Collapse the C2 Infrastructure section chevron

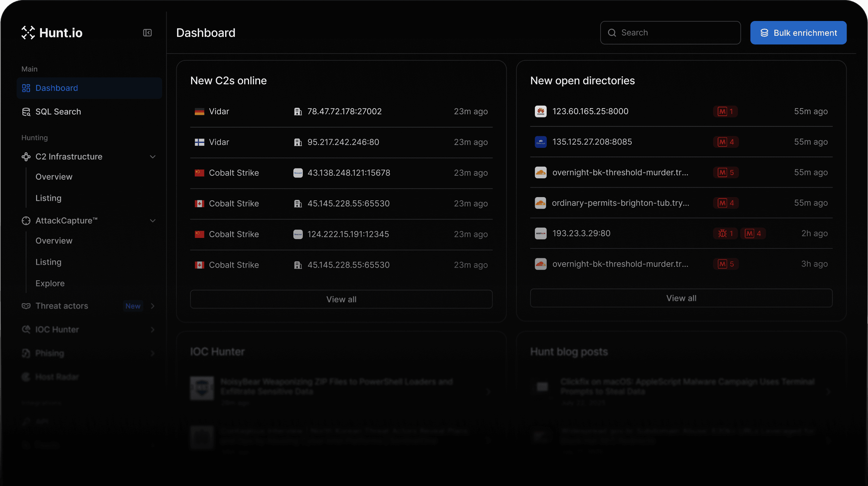[x=152, y=157]
